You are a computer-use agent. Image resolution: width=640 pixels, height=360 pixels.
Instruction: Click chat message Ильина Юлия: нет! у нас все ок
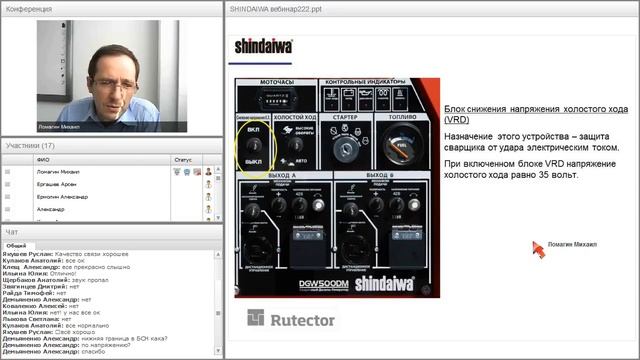[51, 313]
